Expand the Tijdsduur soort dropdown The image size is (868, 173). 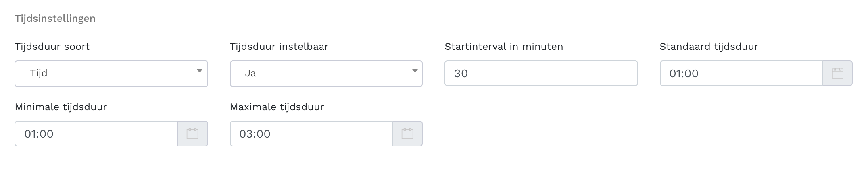[x=111, y=73]
